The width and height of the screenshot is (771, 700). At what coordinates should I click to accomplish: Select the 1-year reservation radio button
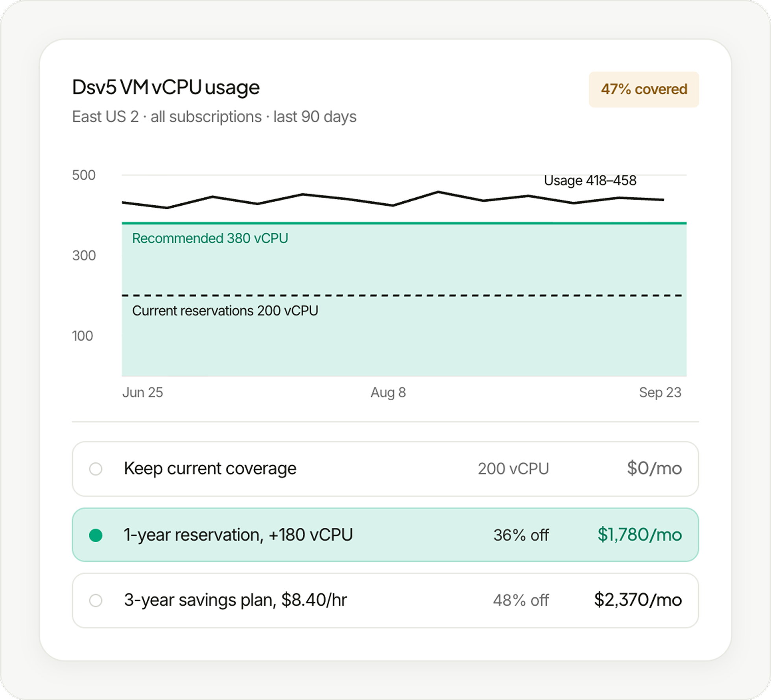tap(96, 535)
